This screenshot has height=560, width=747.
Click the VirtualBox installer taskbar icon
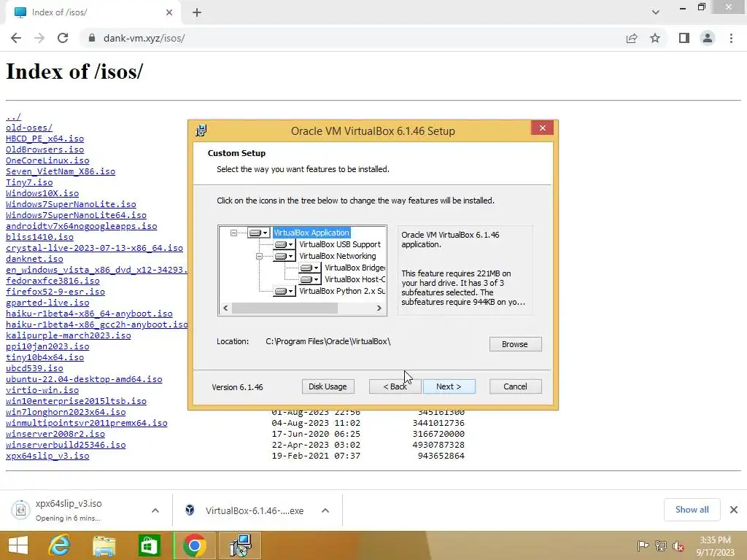pyautogui.click(x=240, y=545)
